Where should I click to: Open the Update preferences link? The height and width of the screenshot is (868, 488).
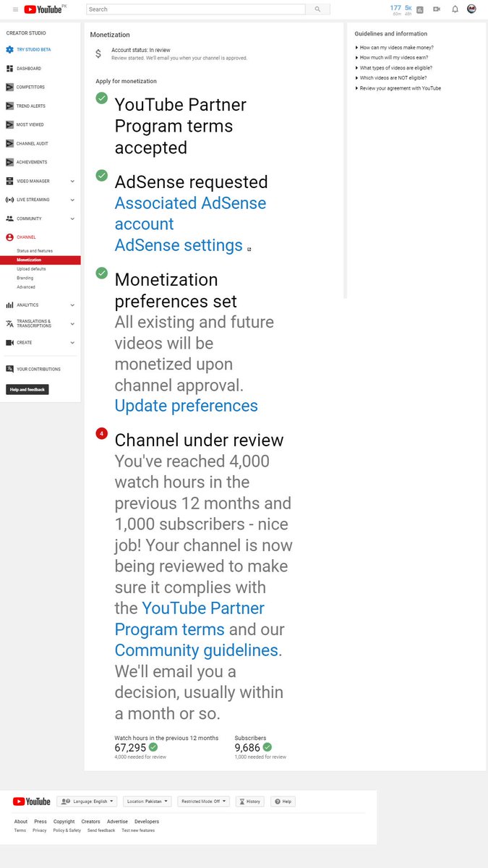click(x=187, y=406)
